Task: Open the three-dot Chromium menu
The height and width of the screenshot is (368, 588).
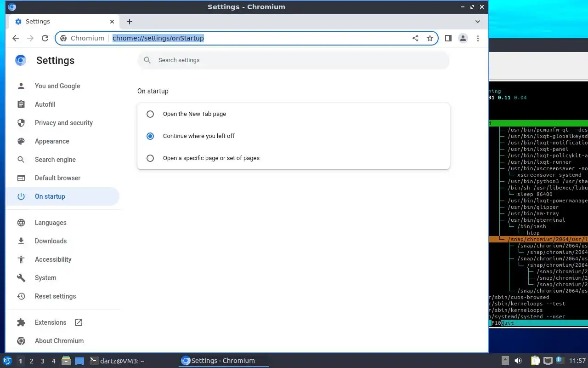Action: click(478, 38)
